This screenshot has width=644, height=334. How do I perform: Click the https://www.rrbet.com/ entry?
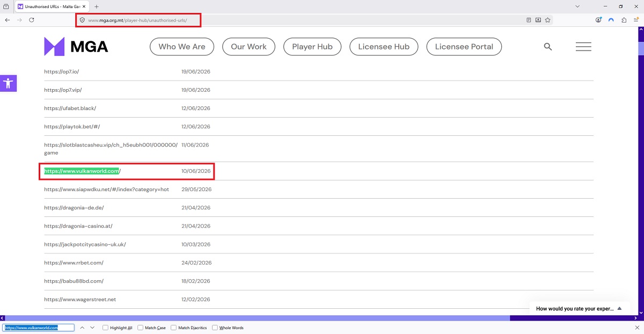(74, 263)
